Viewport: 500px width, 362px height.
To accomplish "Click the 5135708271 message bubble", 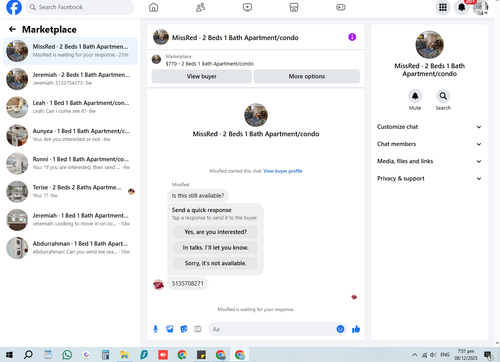I will tap(188, 283).
